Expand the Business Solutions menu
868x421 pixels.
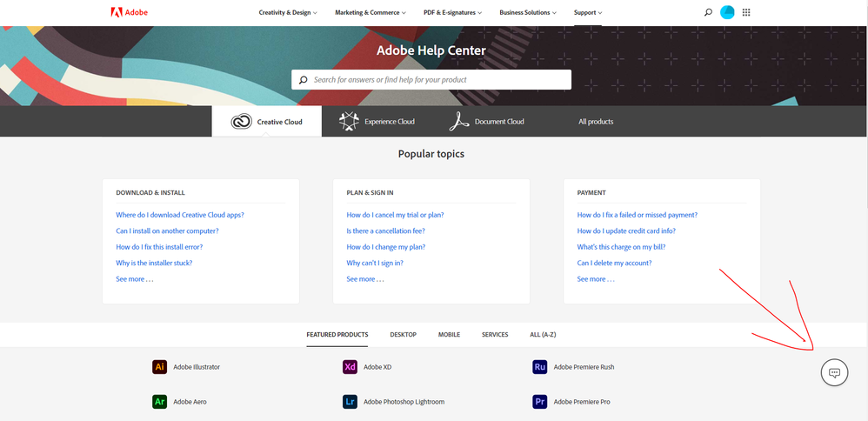click(528, 12)
